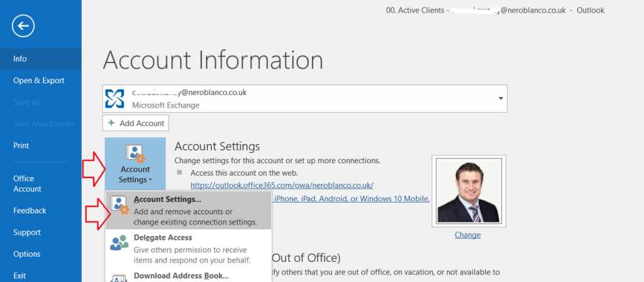Open the outlook.office365.com OWA link
Image resolution: width=644 pixels, height=282 pixels.
[282, 185]
